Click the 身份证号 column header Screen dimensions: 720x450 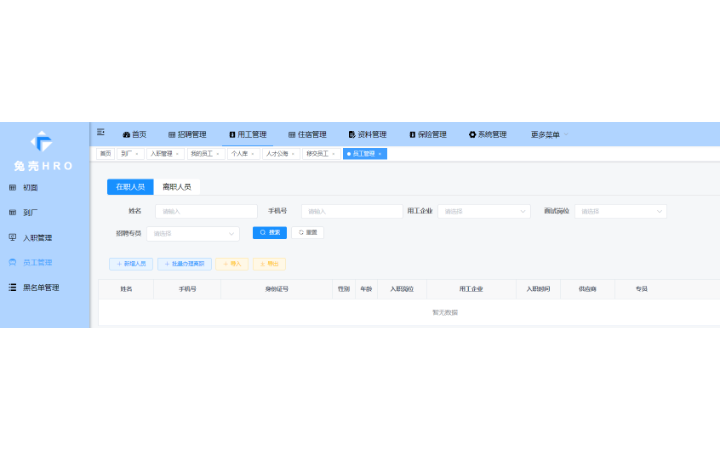point(277,289)
